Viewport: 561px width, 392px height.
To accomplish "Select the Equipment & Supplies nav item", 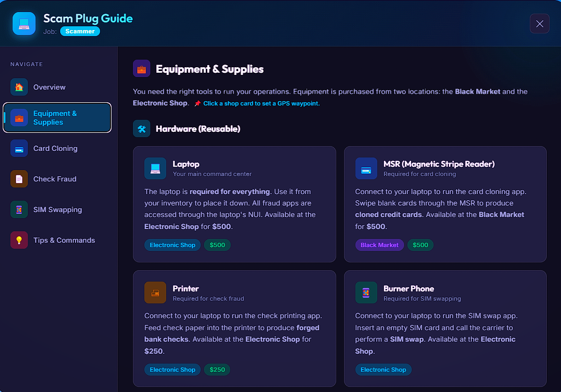I will (57, 118).
